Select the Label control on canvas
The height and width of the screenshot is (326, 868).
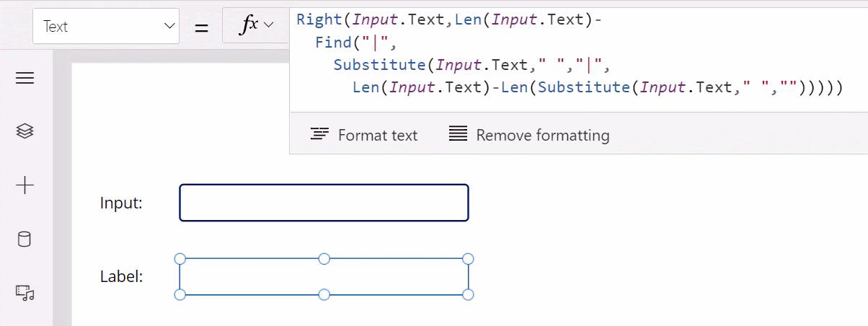[324, 276]
